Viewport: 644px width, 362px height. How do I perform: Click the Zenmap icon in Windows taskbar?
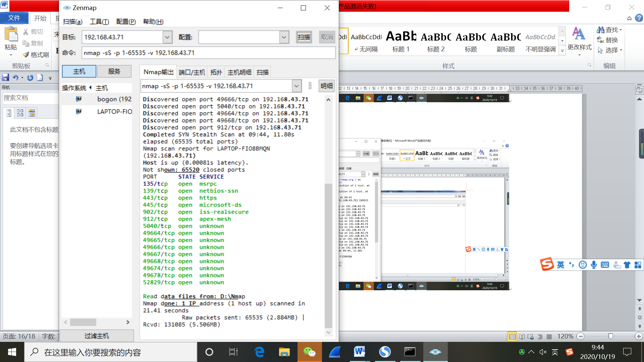435,352
